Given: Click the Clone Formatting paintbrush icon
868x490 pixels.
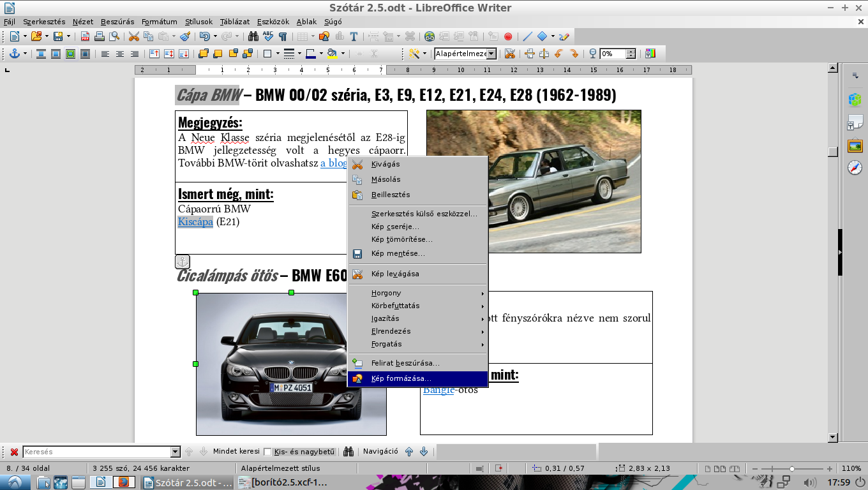Looking at the screenshot, I should pos(184,36).
